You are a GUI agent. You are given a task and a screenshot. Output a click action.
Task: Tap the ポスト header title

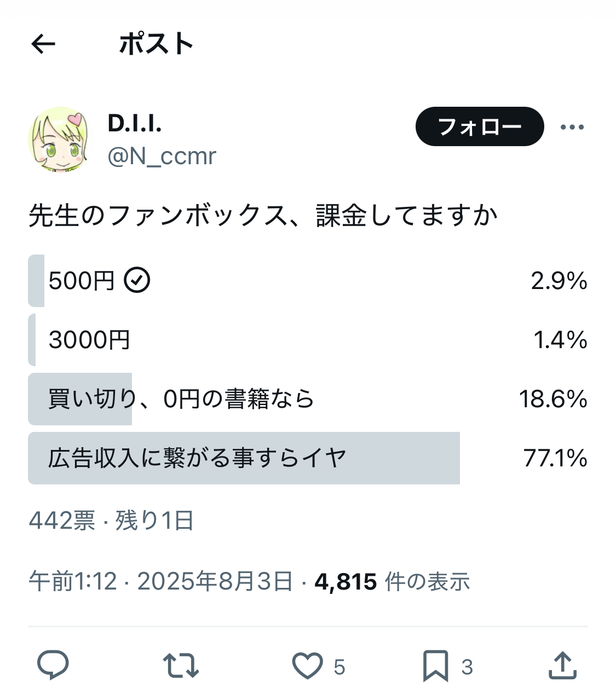(156, 44)
